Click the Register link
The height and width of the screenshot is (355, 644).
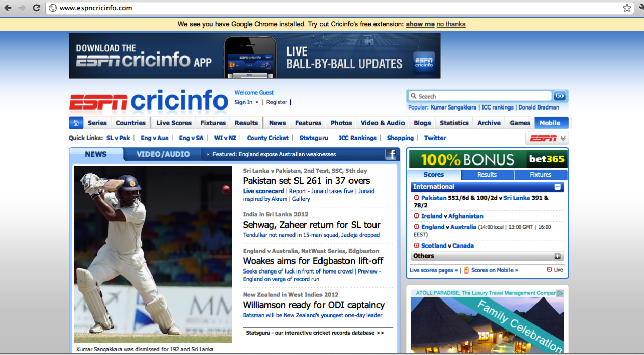[x=277, y=102]
